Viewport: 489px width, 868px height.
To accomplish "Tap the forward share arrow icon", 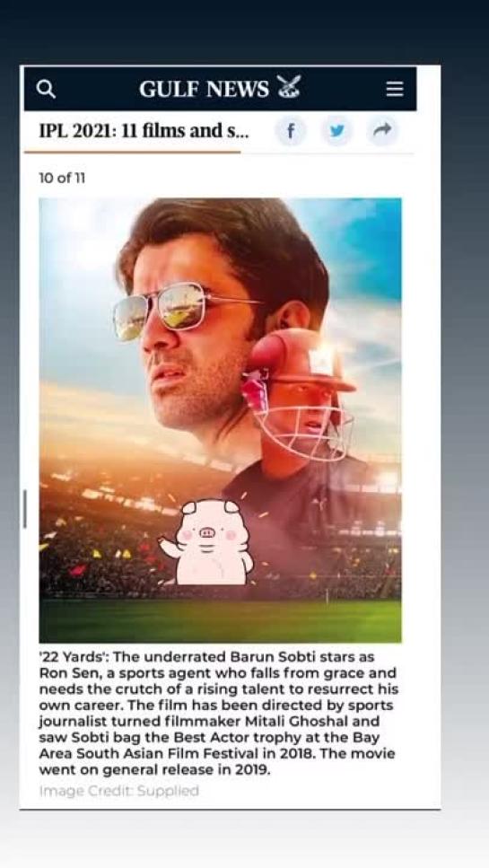I will tap(383, 131).
